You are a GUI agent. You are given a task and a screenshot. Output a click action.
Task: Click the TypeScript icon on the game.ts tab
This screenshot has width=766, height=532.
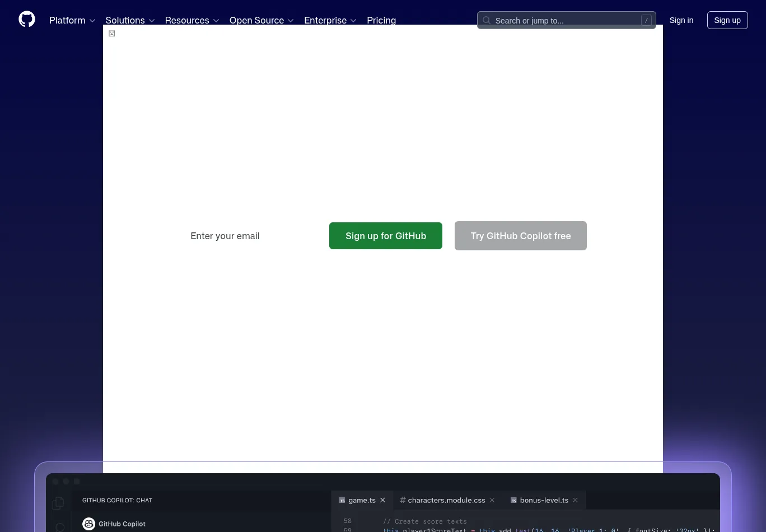click(x=342, y=500)
